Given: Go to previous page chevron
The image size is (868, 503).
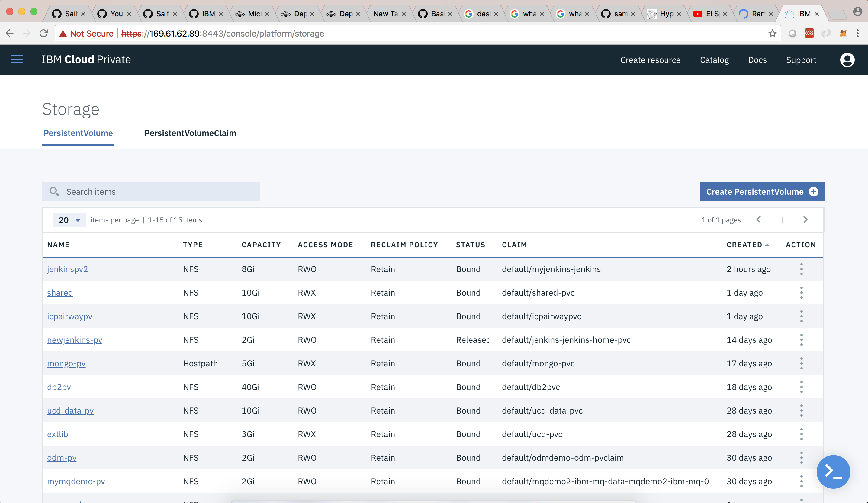Looking at the screenshot, I should coord(759,220).
